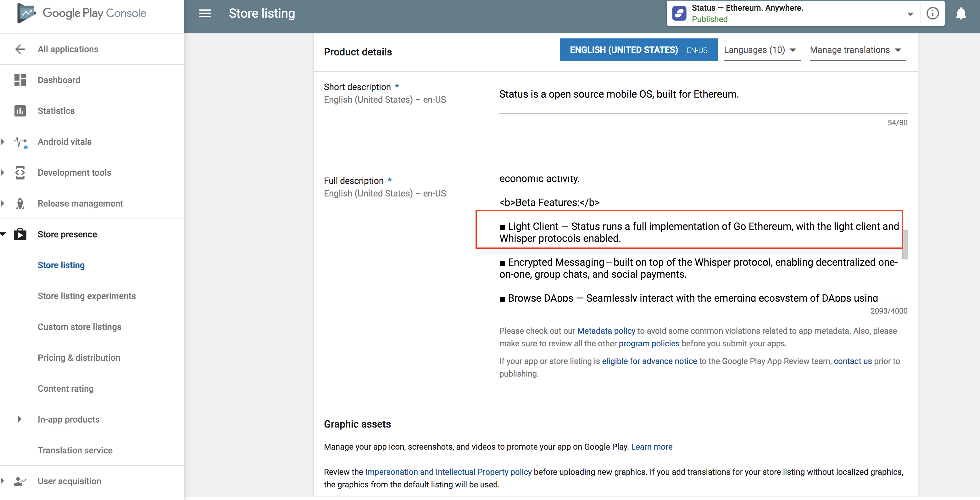
Task: Select the English (United States) language tab
Action: click(x=638, y=50)
